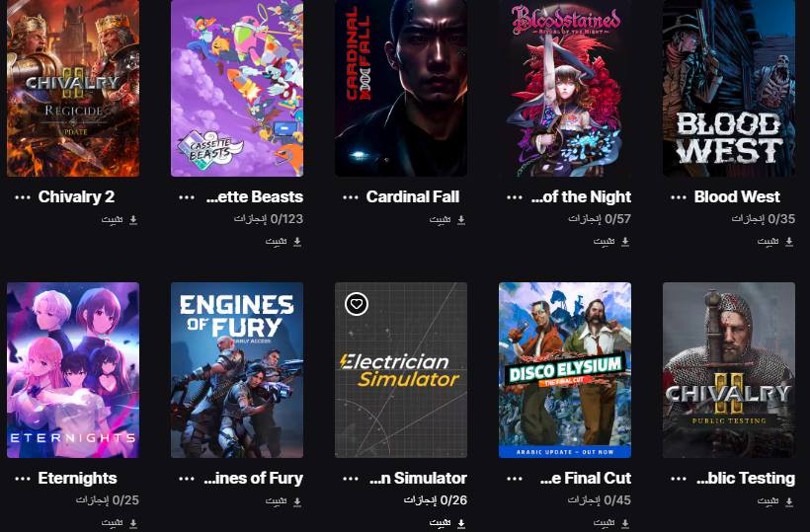
Task: Click the download icon under Bloodstained Ritual of the Night
Action: [625, 242]
